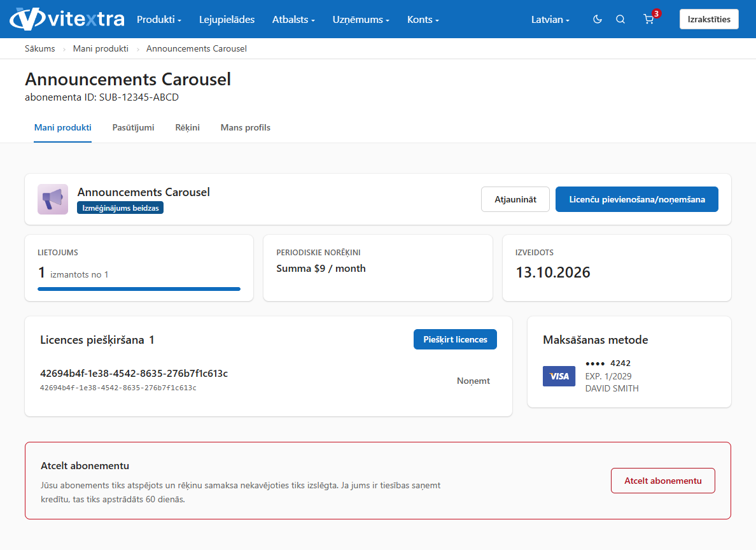Viewport: 756px width, 550px height.
Task: Click the usage progress bar
Action: point(139,289)
